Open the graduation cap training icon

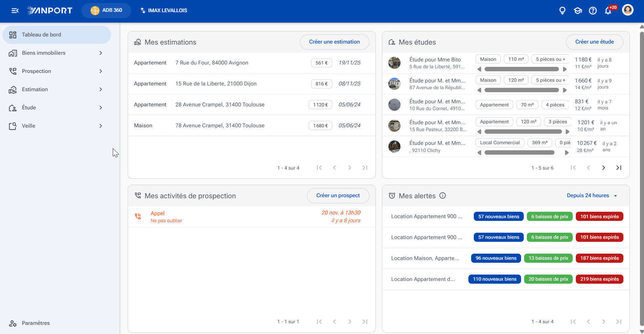pyautogui.click(x=578, y=10)
